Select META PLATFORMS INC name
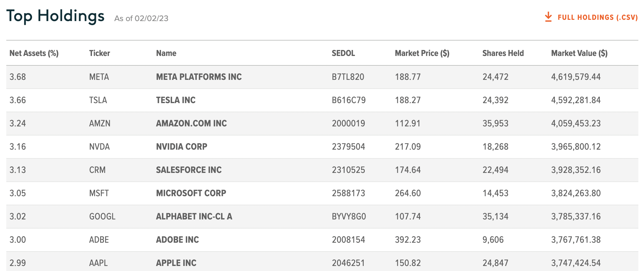This screenshot has width=644, height=271. click(x=199, y=77)
